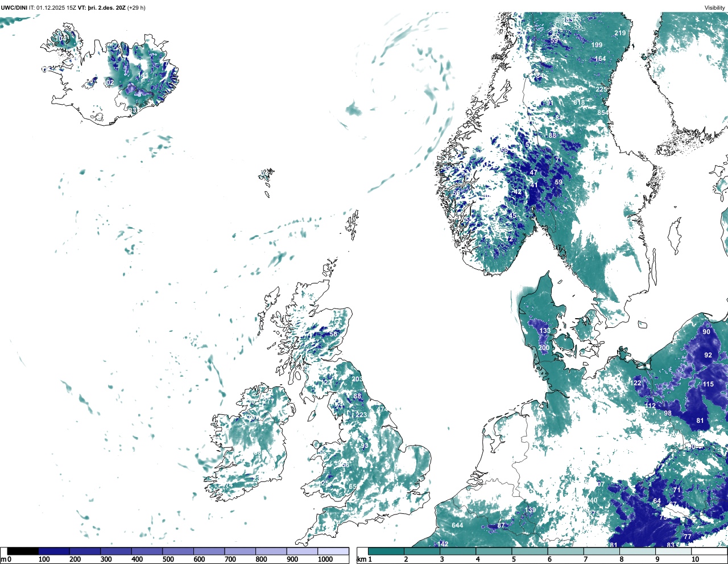Click the '(+29 h)' forecast offset
Viewport: 728px width, 564px height.
[136, 8]
